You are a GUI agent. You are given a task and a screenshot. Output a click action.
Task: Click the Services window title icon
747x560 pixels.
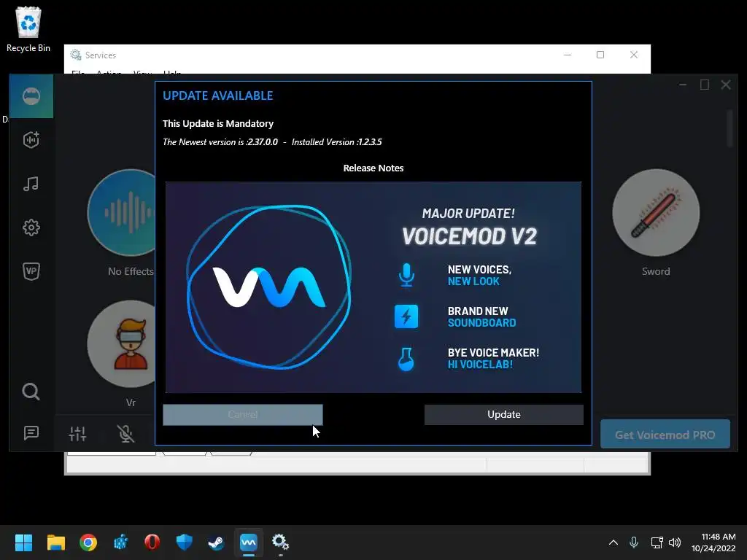(x=76, y=55)
